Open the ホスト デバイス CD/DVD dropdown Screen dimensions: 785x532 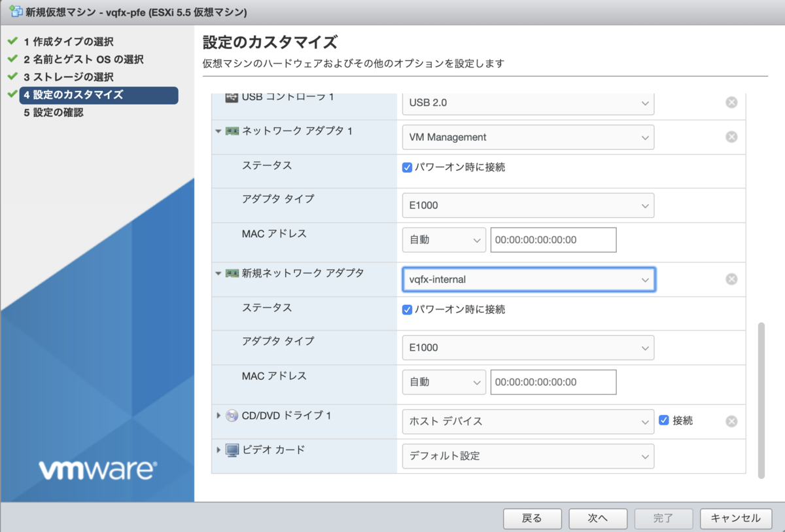(528, 421)
